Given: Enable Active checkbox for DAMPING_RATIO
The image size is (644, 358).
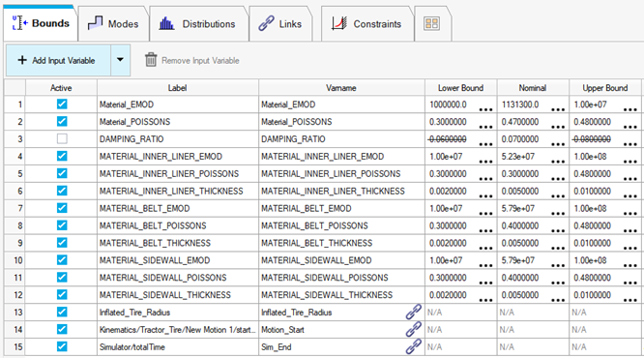Looking at the screenshot, I should click(x=62, y=138).
